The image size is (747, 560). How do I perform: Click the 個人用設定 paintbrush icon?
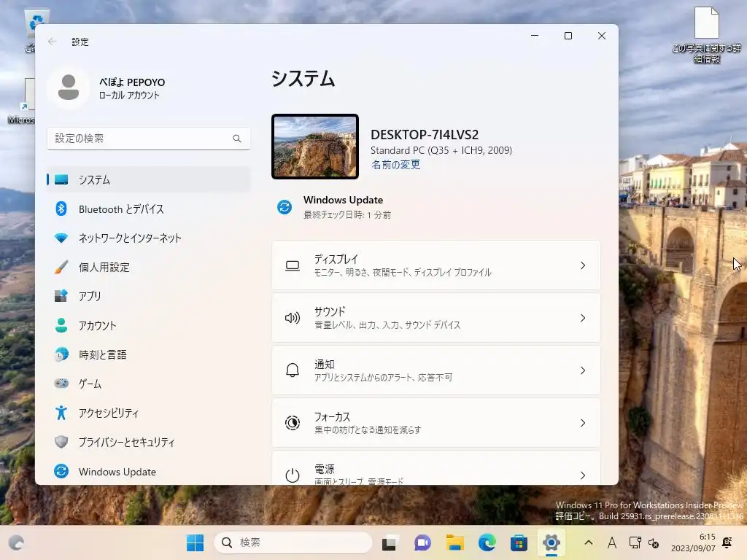click(61, 267)
